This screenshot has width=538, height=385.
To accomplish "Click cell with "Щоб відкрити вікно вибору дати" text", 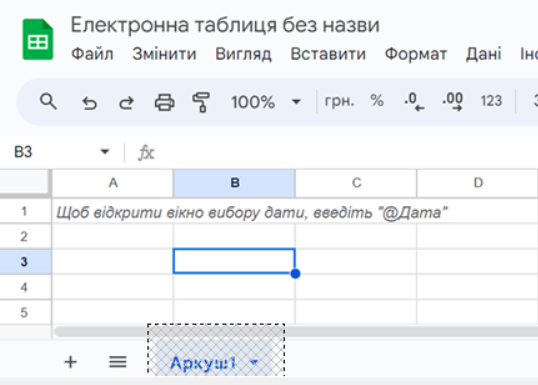I will point(113,211).
